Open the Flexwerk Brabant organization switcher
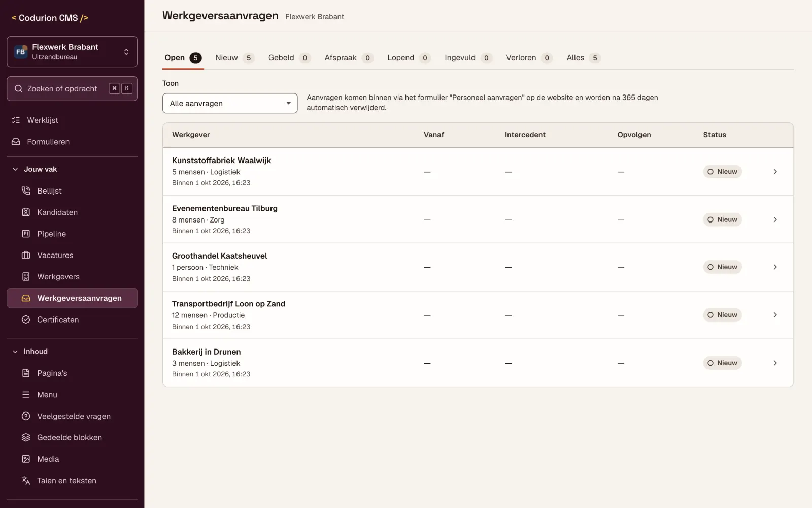This screenshot has height=508, width=812. click(72, 52)
